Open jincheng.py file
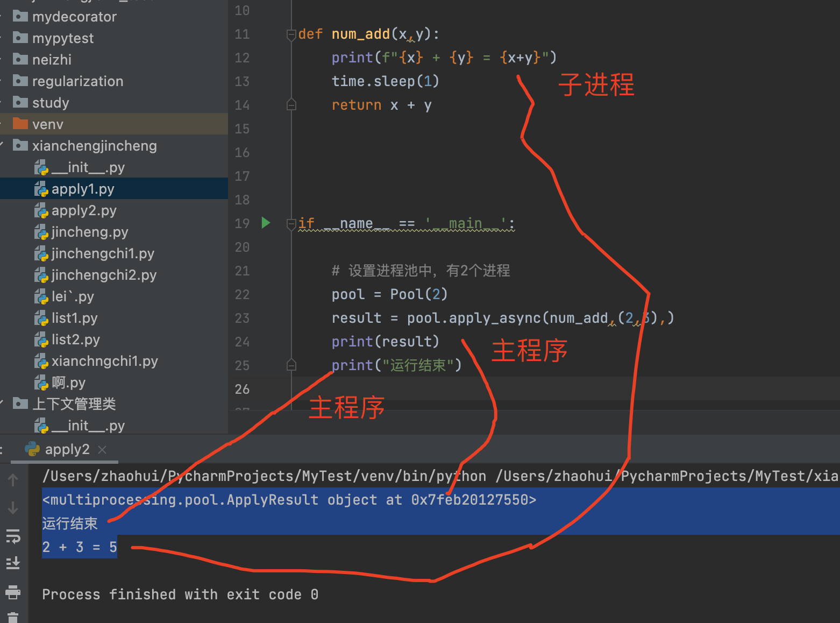Image resolution: width=840 pixels, height=623 pixels. (x=90, y=232)
